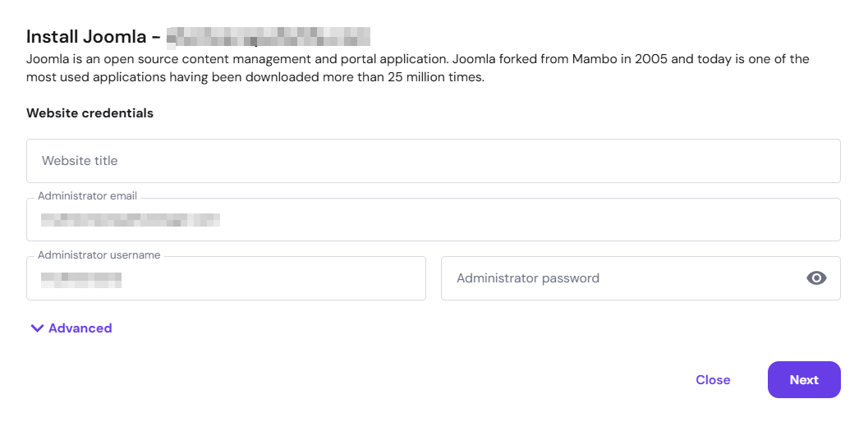Click the blurred domain name in title
The image size is (868, 431).
click(269, 36)
